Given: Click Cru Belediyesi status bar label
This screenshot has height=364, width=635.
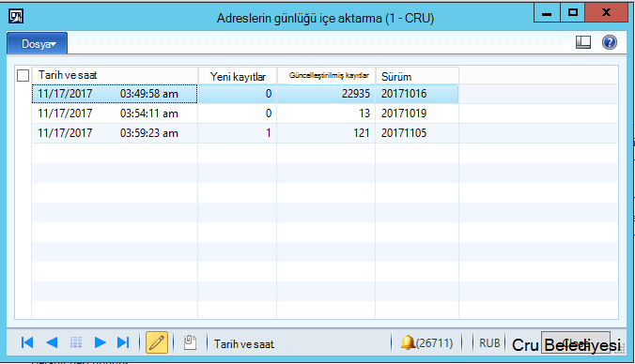Looking at the screenshot, I should click(x=566, y=345).
